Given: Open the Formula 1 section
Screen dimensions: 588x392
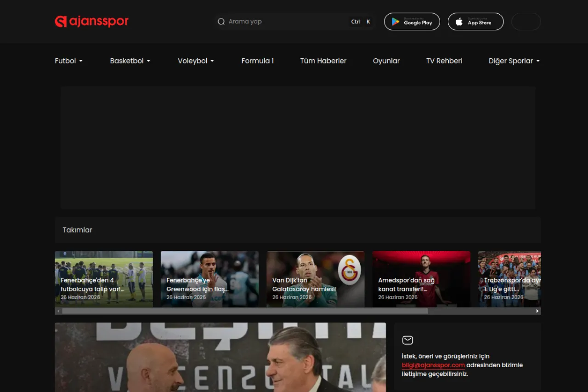Looking at the screenshot, I should [258, 61].
